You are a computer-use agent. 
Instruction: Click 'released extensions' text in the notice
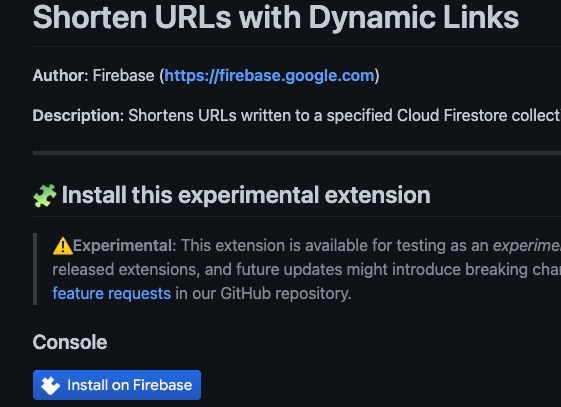[126, 270]
